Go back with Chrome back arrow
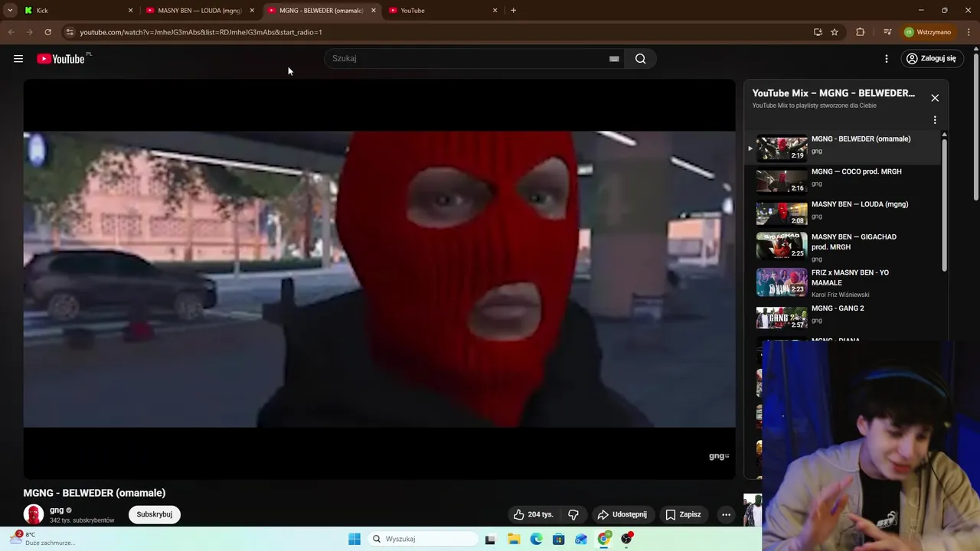Image resolution: width=980 pixels, height=551 pixels. tap(11, 32)
